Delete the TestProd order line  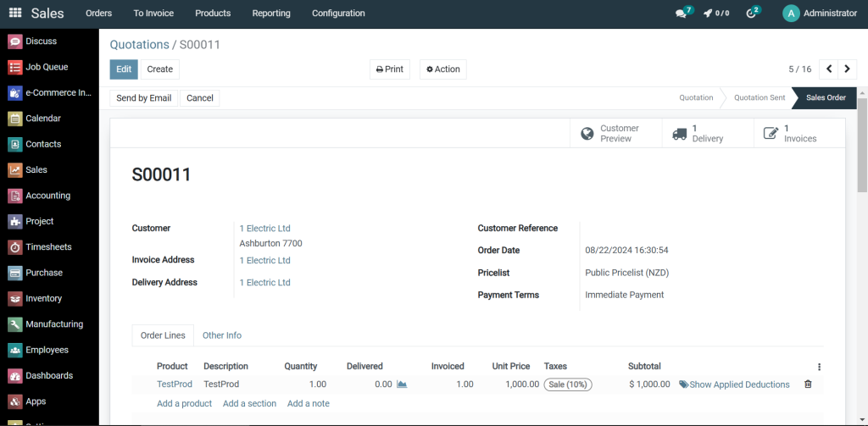click(807, 385)
